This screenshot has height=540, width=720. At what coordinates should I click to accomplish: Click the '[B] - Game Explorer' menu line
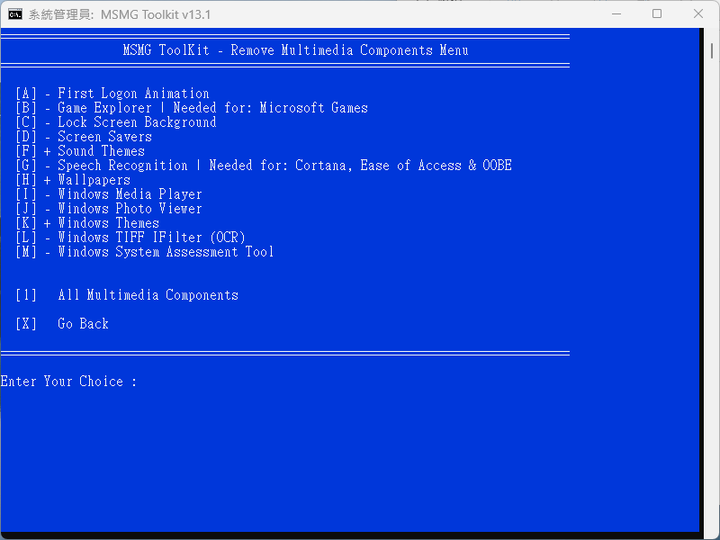click(191, 108)
